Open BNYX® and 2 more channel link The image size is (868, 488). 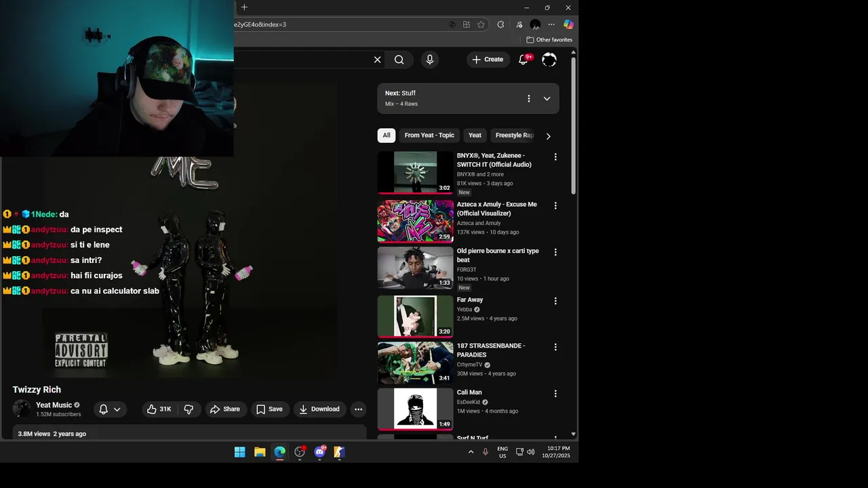pyautogui.click(x=480, y=174)
